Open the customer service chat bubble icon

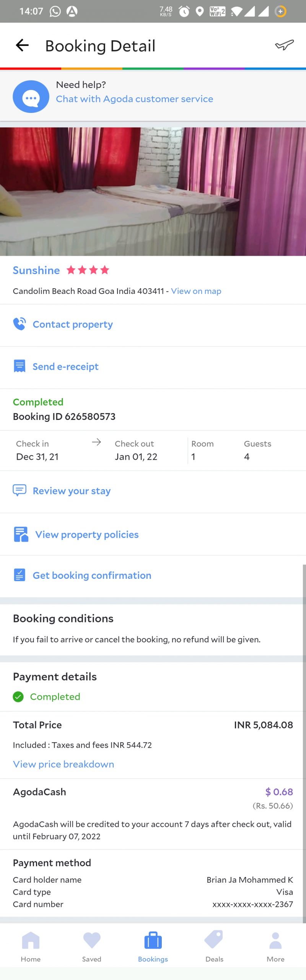(31, 97)
